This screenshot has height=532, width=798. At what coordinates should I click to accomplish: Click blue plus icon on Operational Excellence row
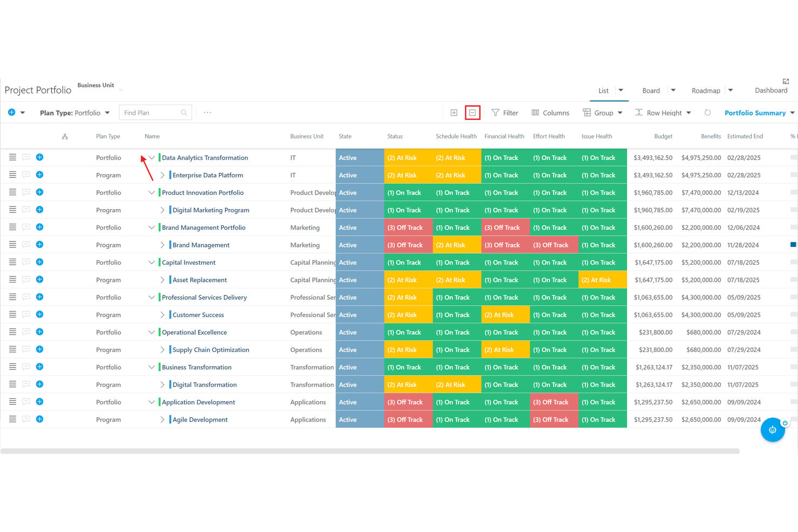[x=39, y=332]
